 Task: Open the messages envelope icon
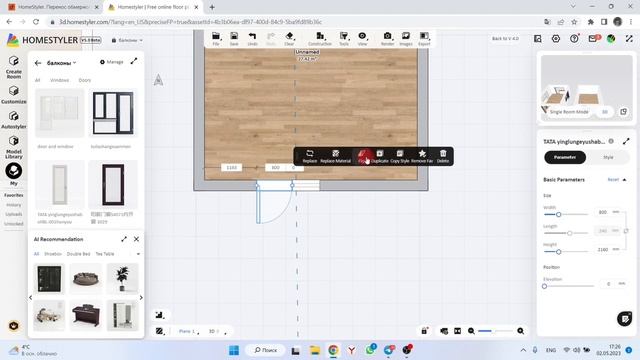(x=593, y=38)
